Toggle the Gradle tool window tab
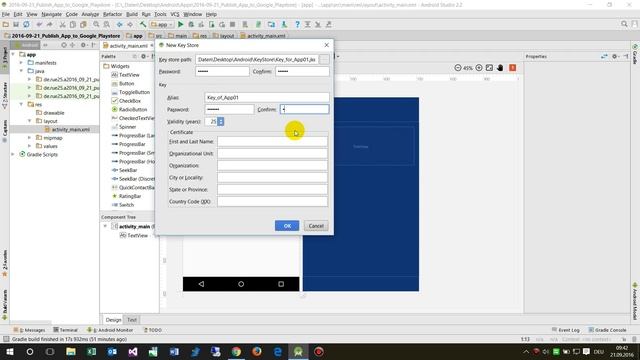Image resolution: width=640 pixels, height=360 pixels. click(635, 54)
